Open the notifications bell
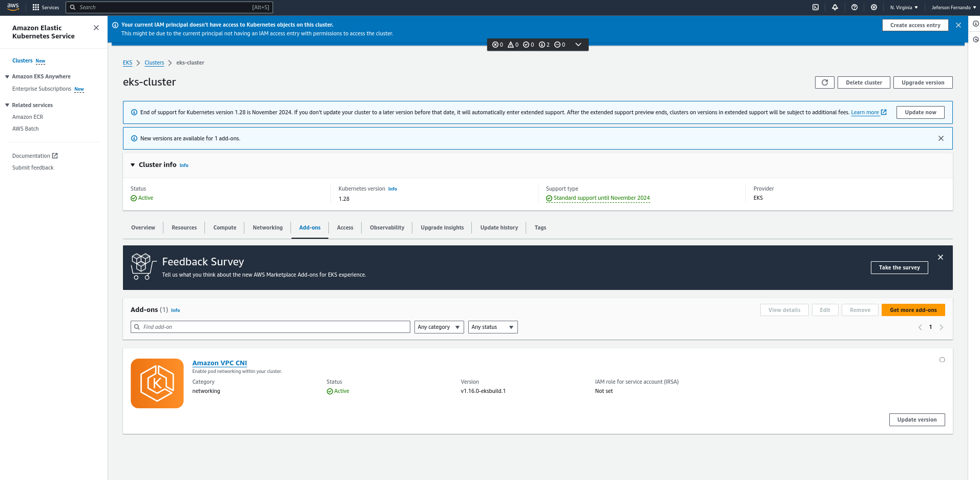The image size is (980, 480). pyautogui.click(x=835, y=7)
